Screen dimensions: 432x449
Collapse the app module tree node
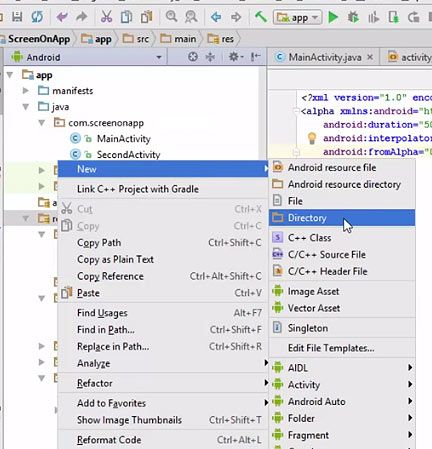(10, 75)
